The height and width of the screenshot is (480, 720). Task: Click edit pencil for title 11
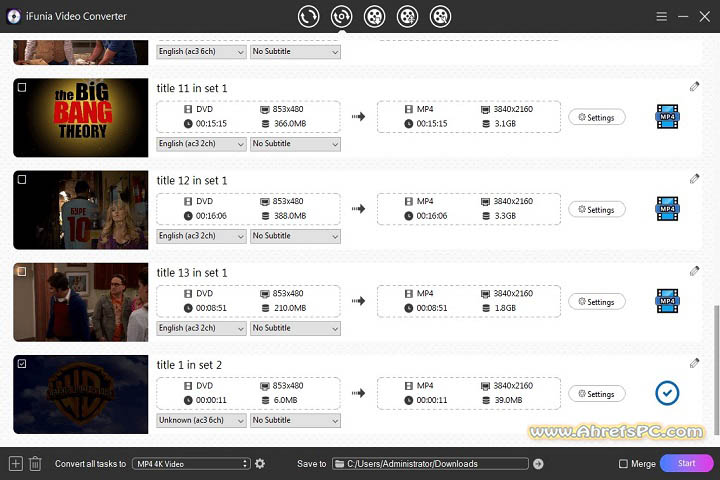(694, 87)
